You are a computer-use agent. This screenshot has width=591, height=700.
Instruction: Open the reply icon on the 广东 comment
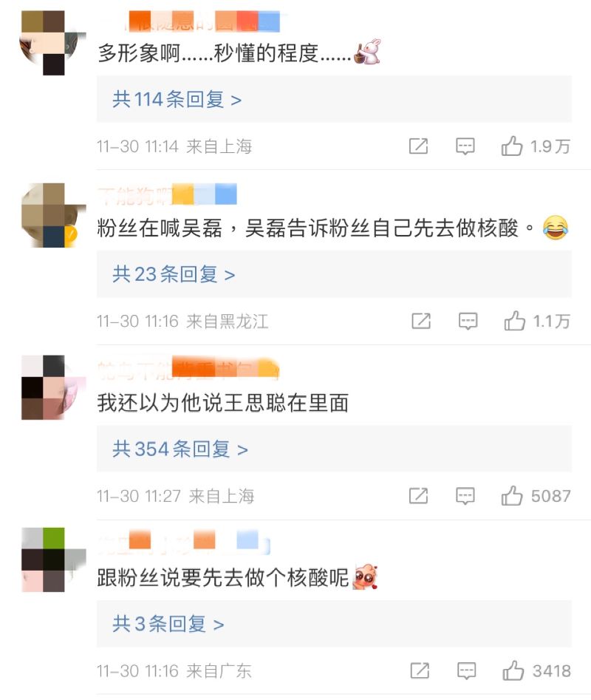coord(467,671)
